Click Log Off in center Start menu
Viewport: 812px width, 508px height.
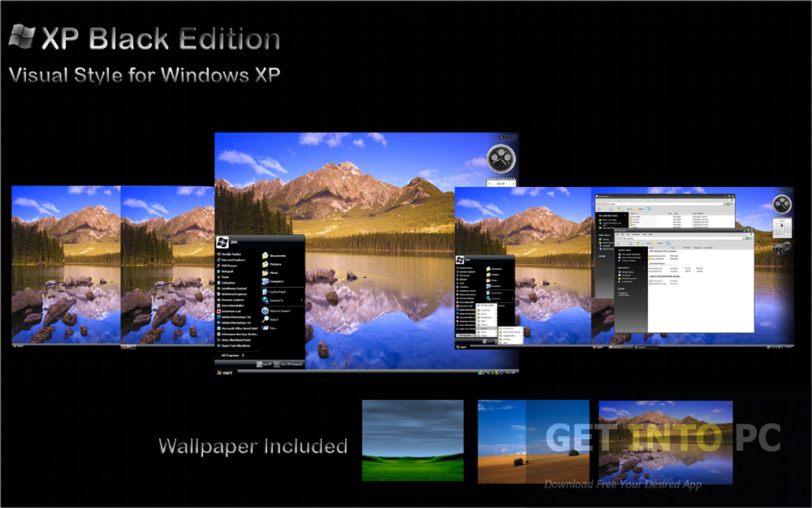(264, 364)
